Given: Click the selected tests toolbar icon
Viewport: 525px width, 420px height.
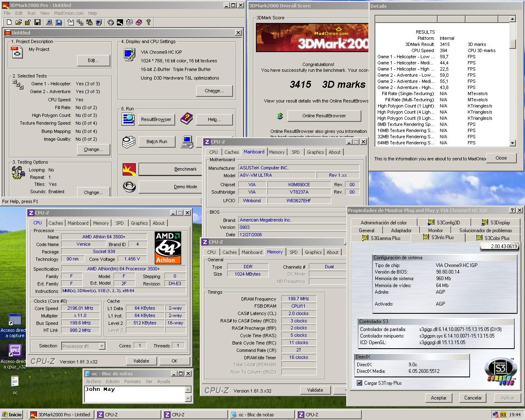Looking at the screenshot, I should point(80,22).
